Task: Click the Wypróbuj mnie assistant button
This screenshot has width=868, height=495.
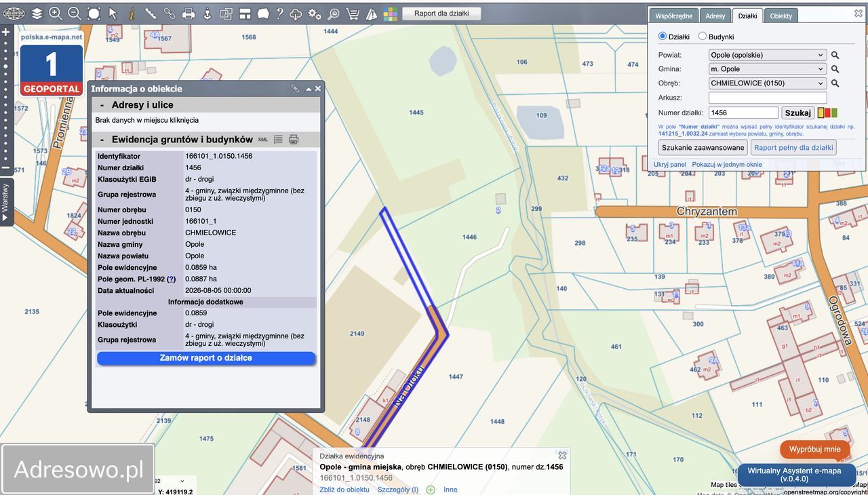Action: 814,450
